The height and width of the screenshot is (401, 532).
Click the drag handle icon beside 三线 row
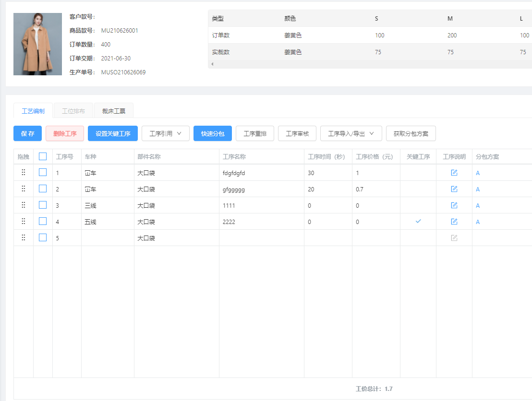pos(23,205)
